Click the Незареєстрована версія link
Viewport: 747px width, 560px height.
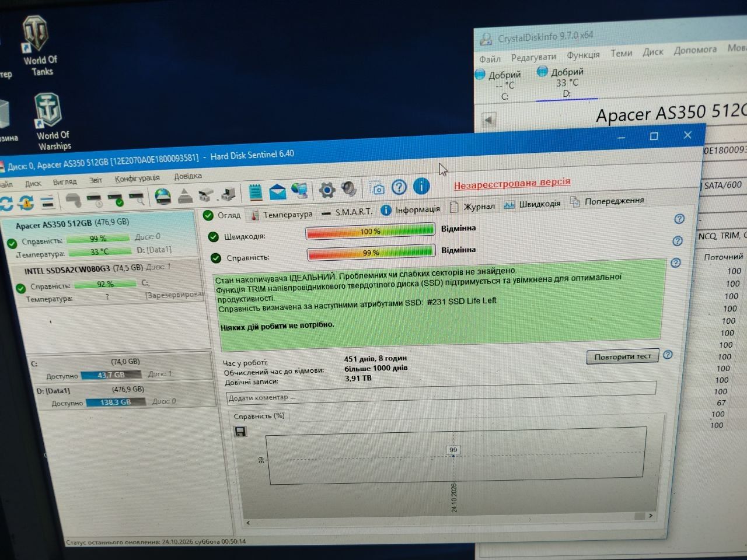(512, 183)
